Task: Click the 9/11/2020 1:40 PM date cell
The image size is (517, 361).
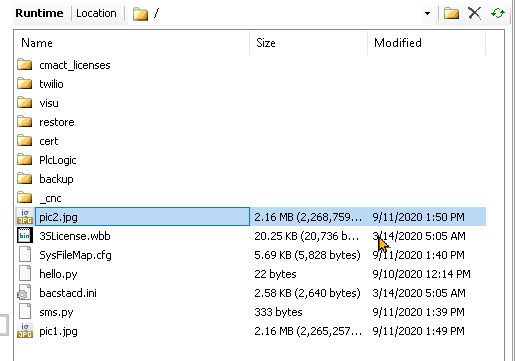Action: (x=418, y=255)
